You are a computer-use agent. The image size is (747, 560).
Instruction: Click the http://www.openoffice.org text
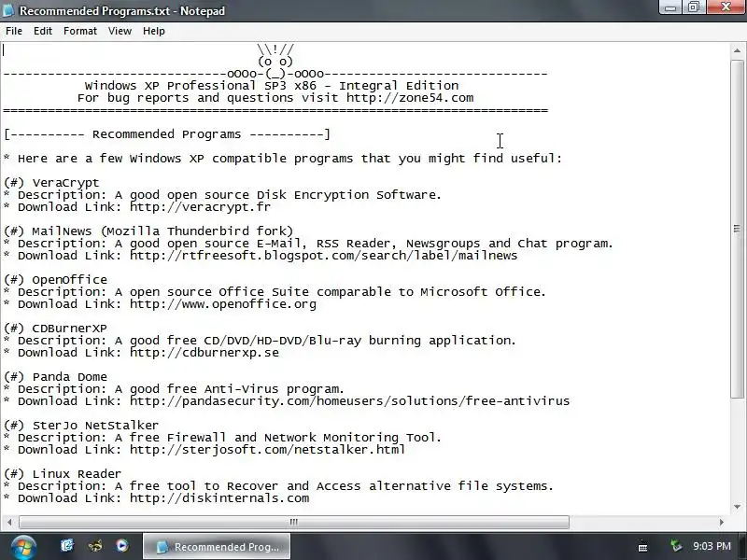[223, 304]
